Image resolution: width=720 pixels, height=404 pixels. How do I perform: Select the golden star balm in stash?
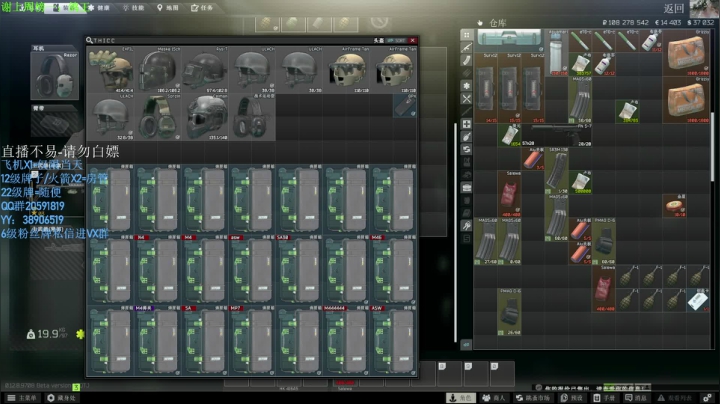pyautogui.click(x=674, y=205)
